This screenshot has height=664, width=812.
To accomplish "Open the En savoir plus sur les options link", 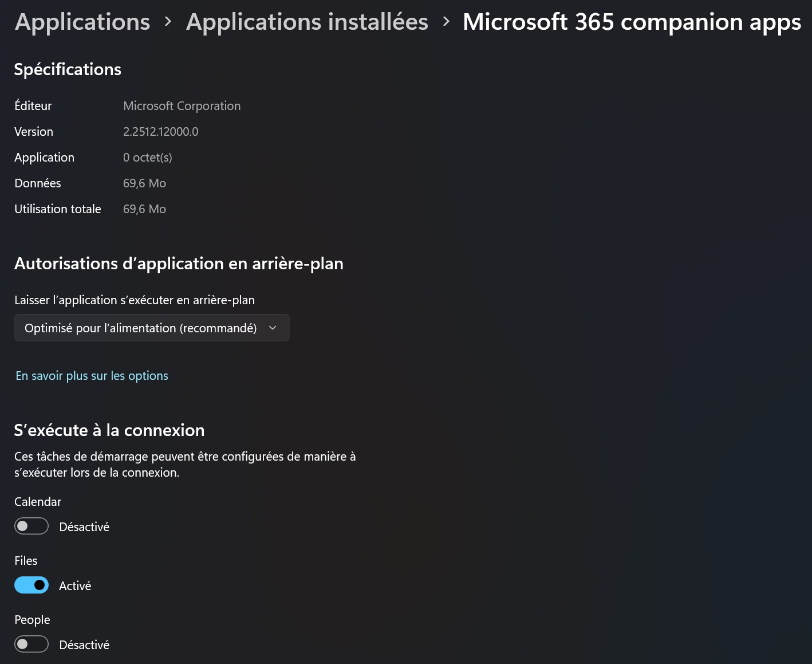I will 92,376.
